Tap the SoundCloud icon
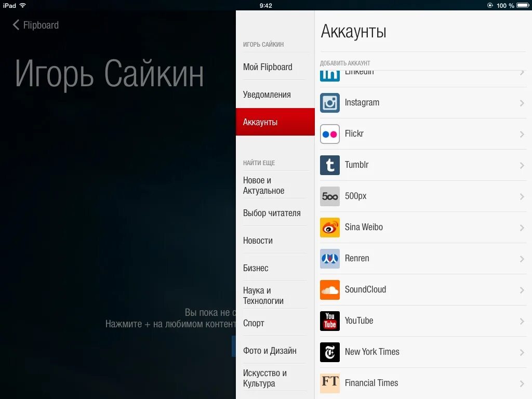The height and width of the screenshot is (399, 532). point(329,289)
